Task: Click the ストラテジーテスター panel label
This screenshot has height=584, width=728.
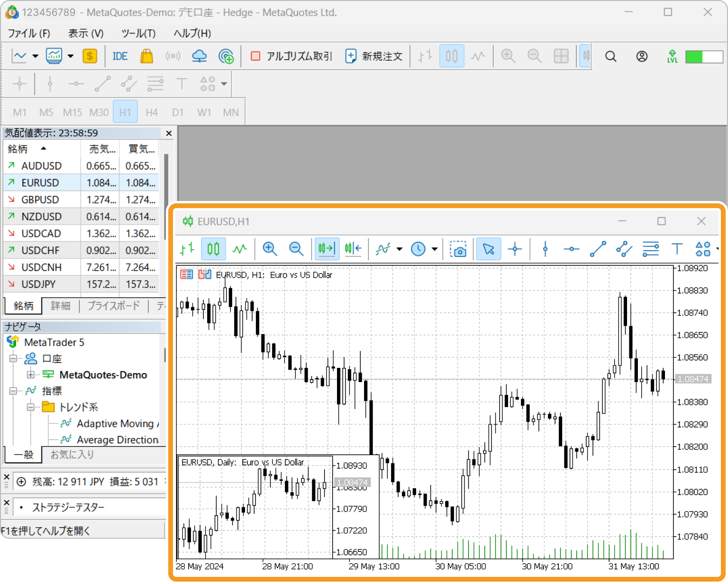Action: coord(68,507)
